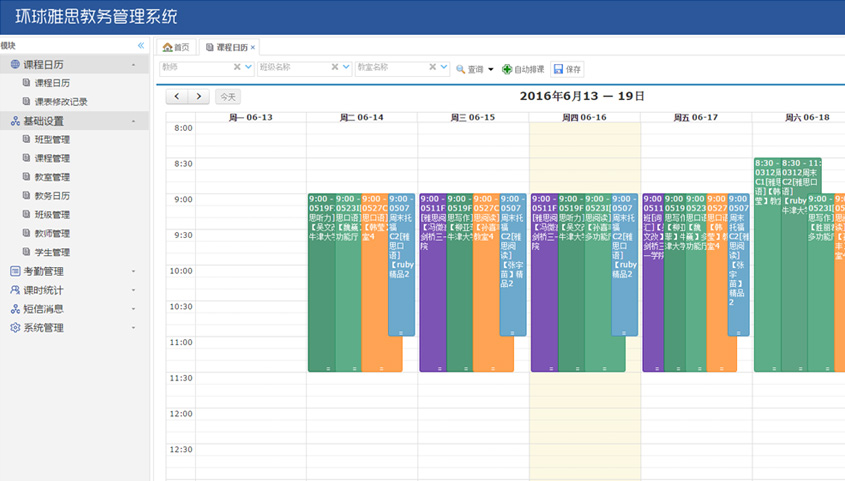Collapse the 基础设置 section
Screen dimensions: 845x481
(133, 121)
